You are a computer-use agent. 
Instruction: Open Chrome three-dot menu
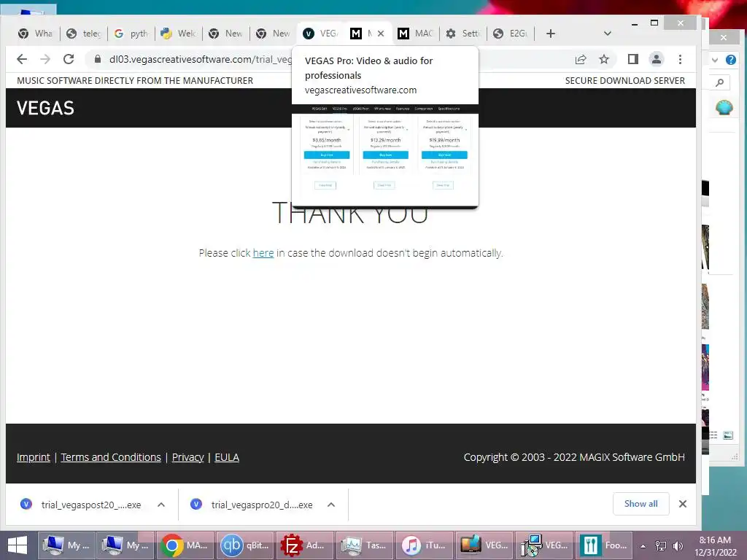coord(681,59)
